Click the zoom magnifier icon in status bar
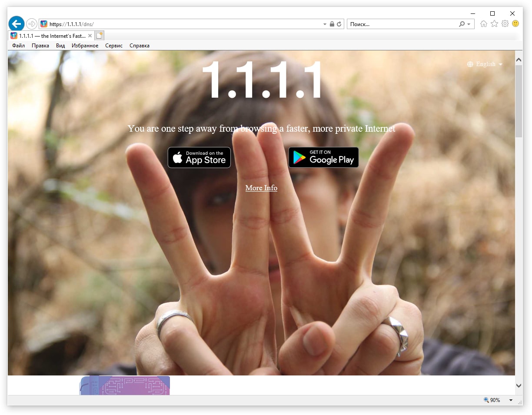This screenshot has height=415, width=532. [486, 400]
